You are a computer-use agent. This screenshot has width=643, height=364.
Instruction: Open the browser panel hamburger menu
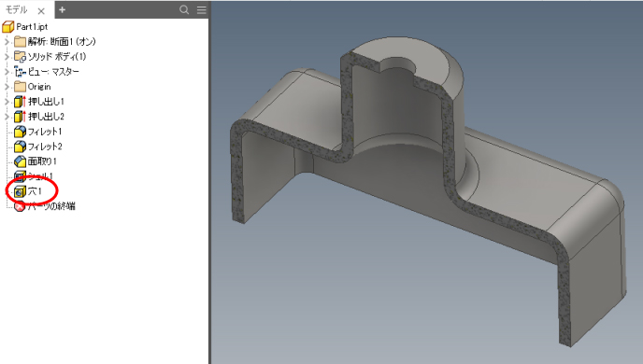click(x=202, y=10)
